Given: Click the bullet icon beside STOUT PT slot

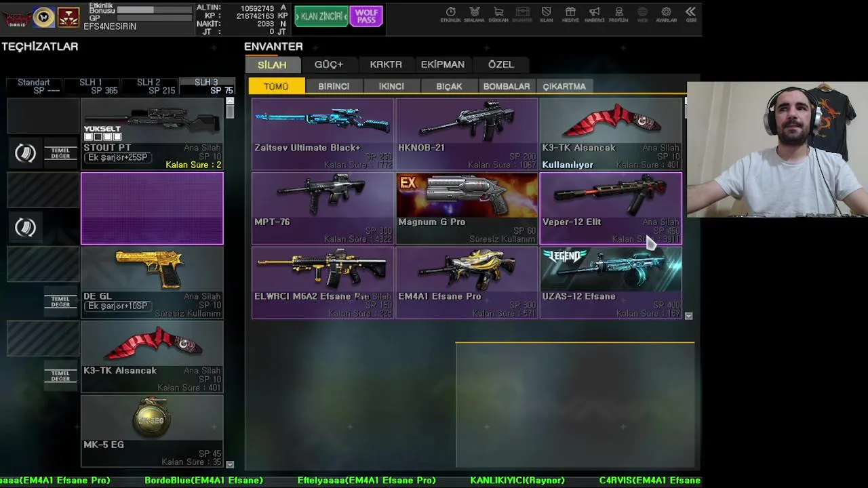Looking at the screenshot, I should 26,154.
